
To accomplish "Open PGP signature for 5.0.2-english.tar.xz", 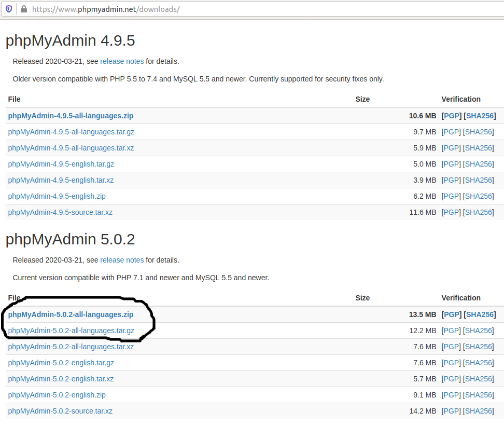I will 451,379.
